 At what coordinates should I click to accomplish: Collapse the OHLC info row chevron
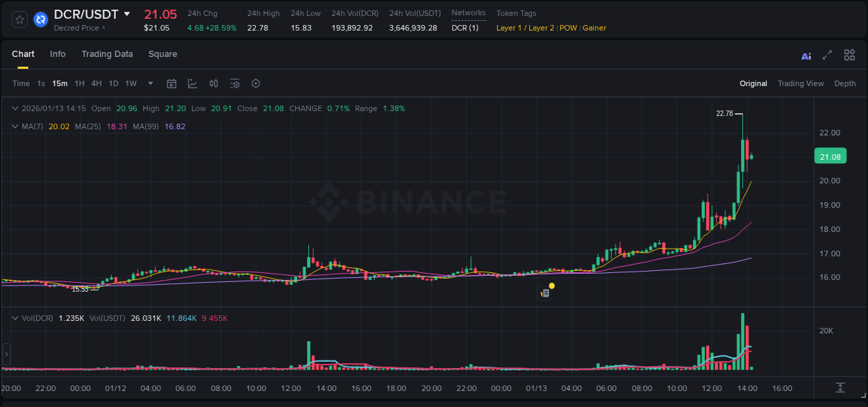point(15,108)
